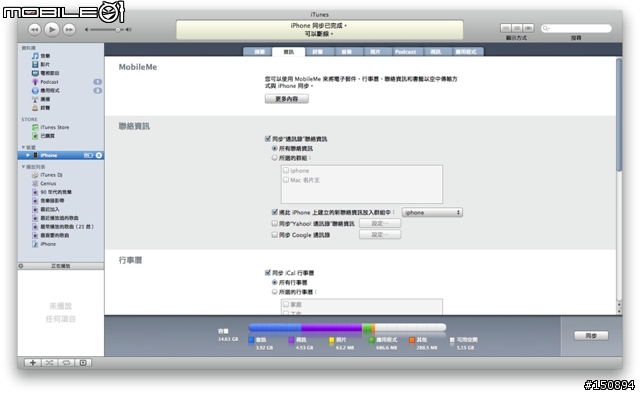Open the 應用程式 Applications library in sidebar
Image resolution: width=640 pixels, height=393 pixels.
coord(45,90)
